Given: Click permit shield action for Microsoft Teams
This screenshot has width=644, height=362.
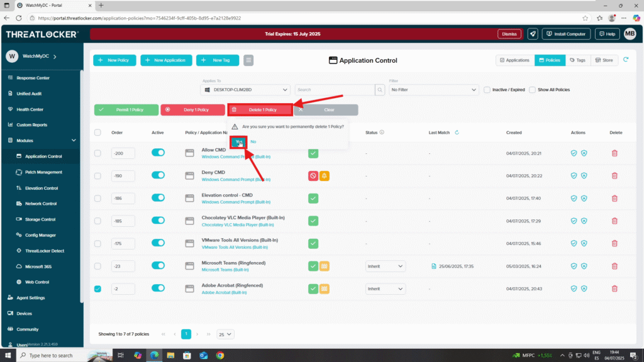Looking at the screenshot, I should 574,266.
